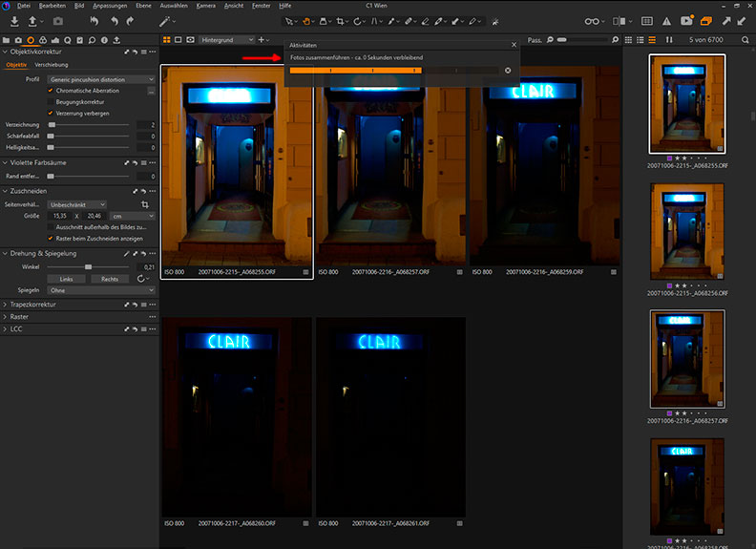
Task: Click the Redo arrow icon
Action: click(x=130, y=21)
